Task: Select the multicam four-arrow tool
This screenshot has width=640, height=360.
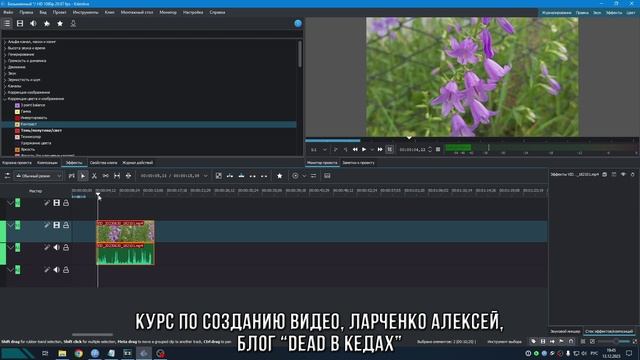Action: point(129,176)
